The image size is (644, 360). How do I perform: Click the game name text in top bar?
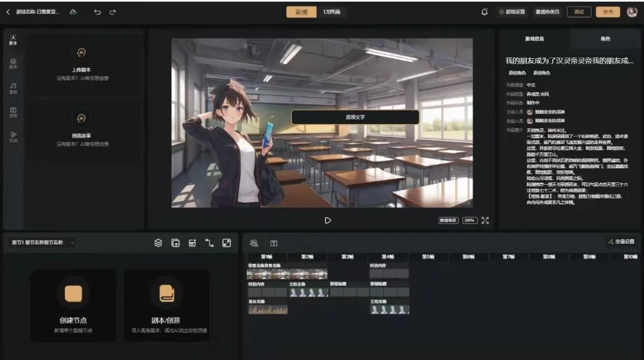click(x=38, y=12)
